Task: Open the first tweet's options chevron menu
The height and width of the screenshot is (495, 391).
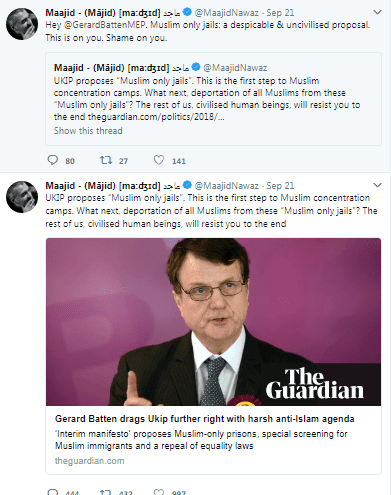Action: click(x=377, y=13)
